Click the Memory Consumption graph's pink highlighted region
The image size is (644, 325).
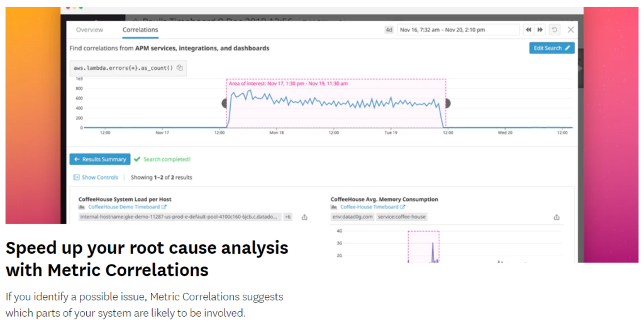[x=423, y=247]
